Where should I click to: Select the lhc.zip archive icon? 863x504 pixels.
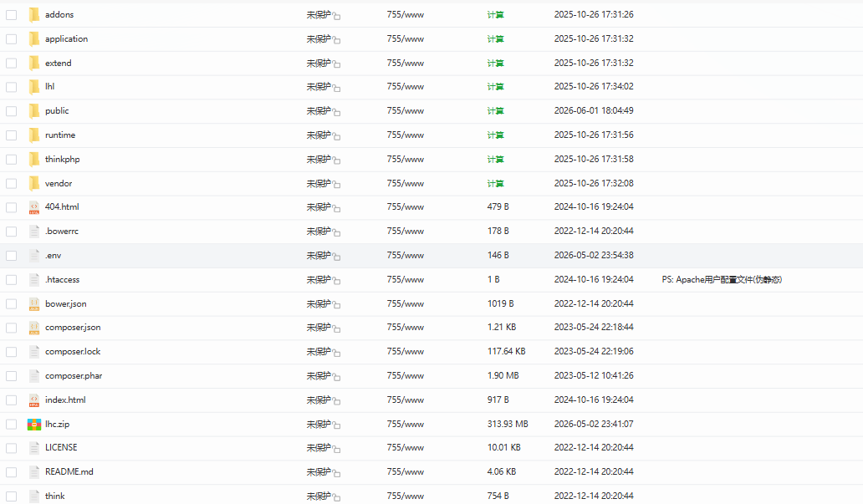34,425
